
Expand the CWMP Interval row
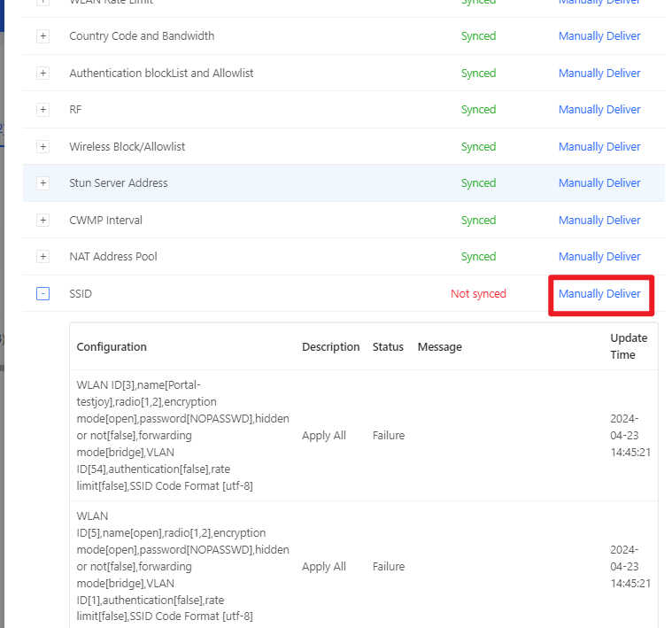pos(42,220)
